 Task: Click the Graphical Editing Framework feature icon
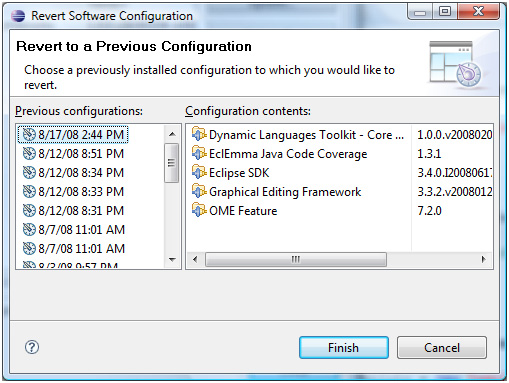click(x=199, y=191)
